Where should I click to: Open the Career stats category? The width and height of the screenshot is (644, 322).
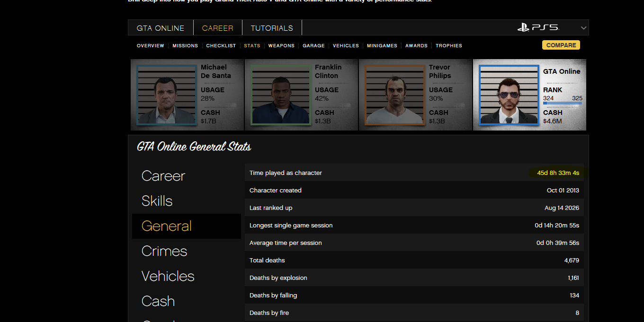pyautogui.click(x=163, y=176)
